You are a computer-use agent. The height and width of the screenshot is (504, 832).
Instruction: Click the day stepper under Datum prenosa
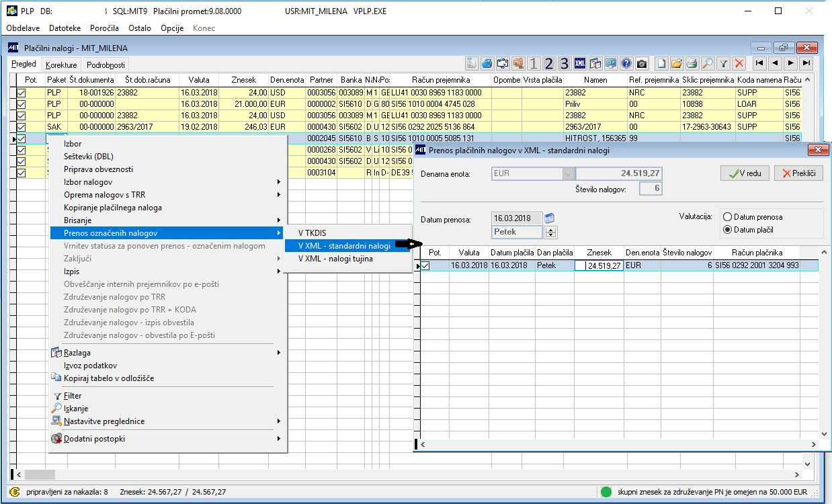(550, 233)
